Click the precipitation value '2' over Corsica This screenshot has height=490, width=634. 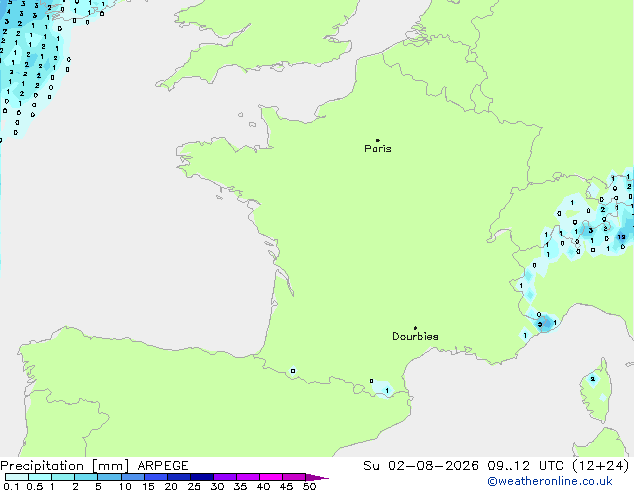coord(592,379)
